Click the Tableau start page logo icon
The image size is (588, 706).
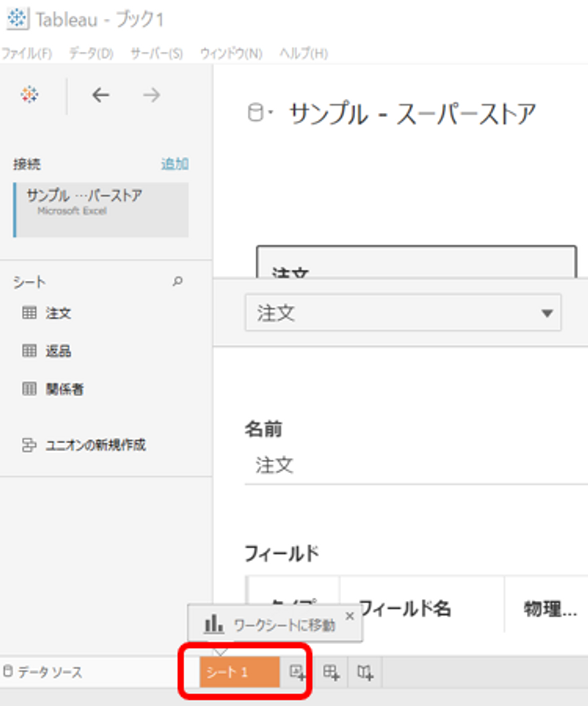(x=30, y=95)
